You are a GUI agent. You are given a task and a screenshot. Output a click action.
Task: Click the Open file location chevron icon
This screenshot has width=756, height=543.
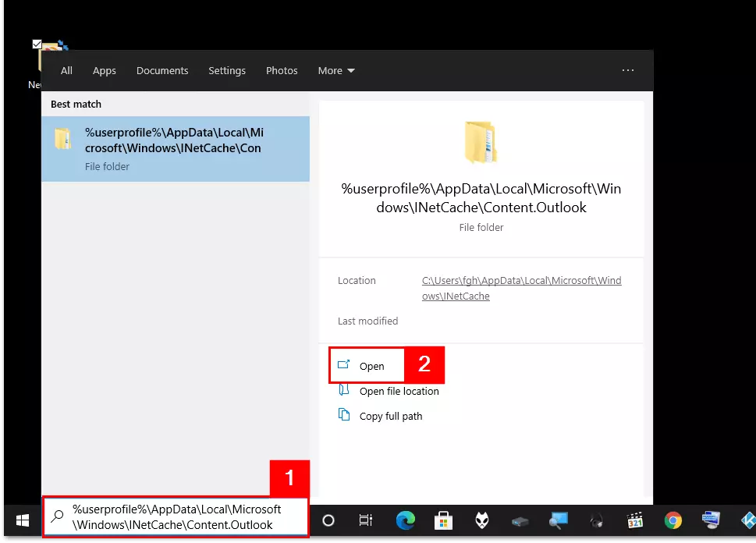pyautogui.click(x=343, y=391)
